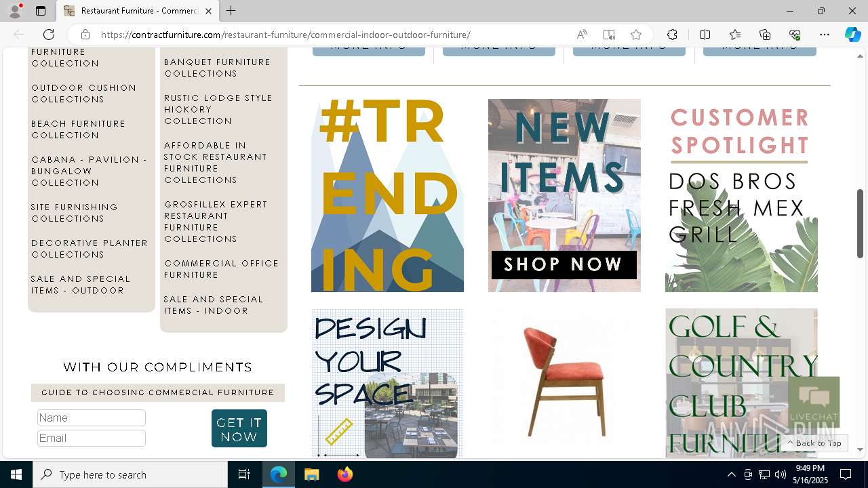Open the Favorites list icon
868x488 pixels.
pyautogui.click(x=735, y=35)
